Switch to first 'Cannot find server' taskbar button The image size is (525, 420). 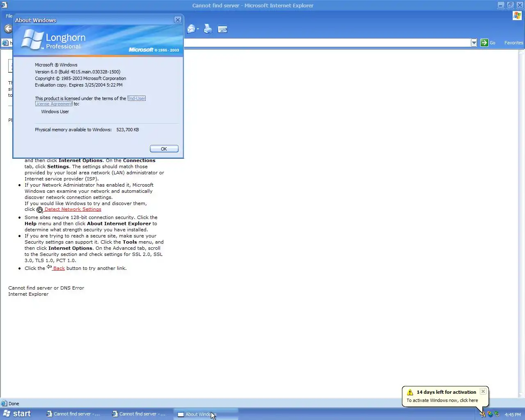coord(73,414)
